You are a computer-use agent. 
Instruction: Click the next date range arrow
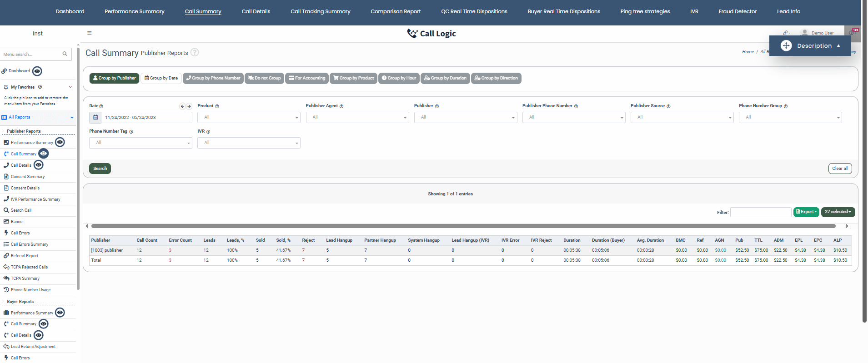[189, 106]
